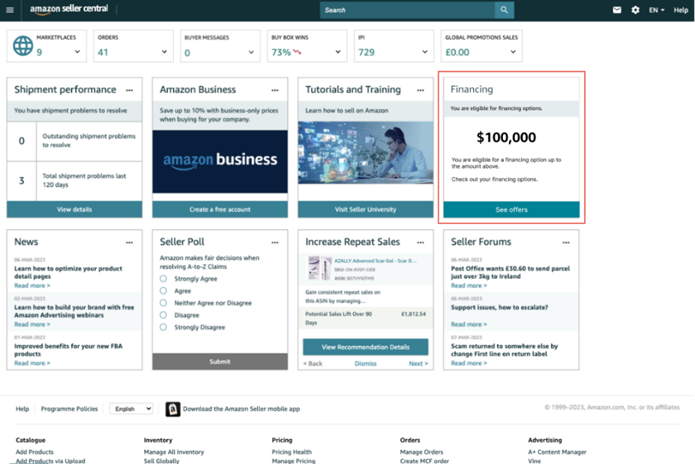The height and width of the screenshot is (464, 695).
Task: Click Download the Amazon Seller mobile app
Action: tap(242, 409)
